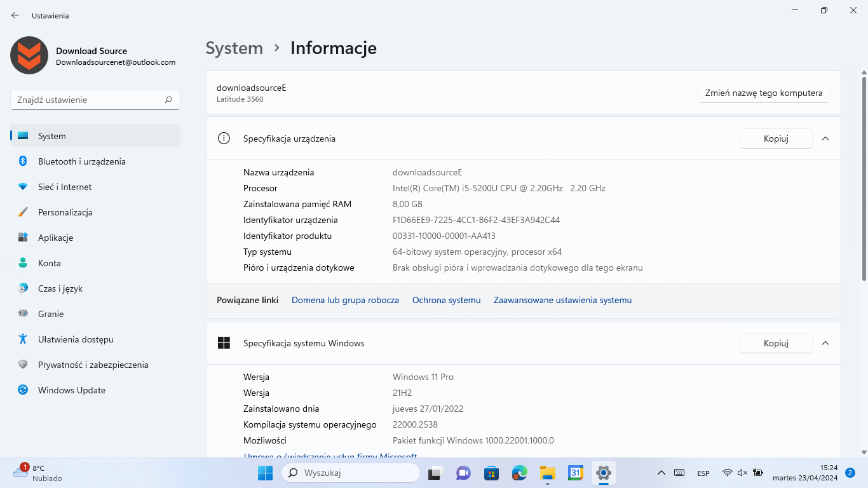Launch Microsoft Edge from taskbar

520,473
